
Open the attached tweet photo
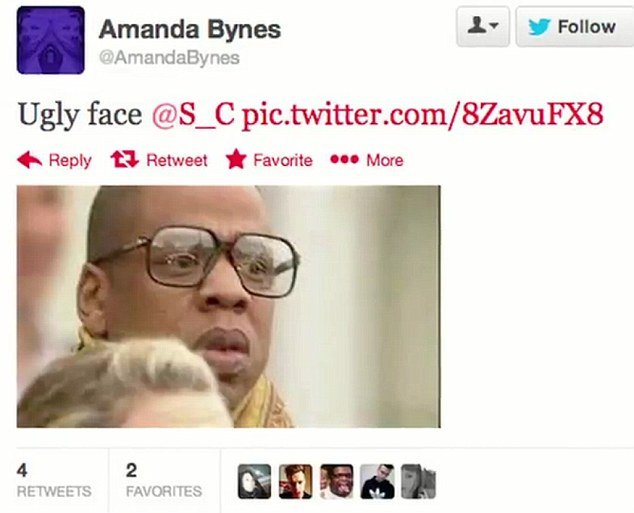(228, 306)
